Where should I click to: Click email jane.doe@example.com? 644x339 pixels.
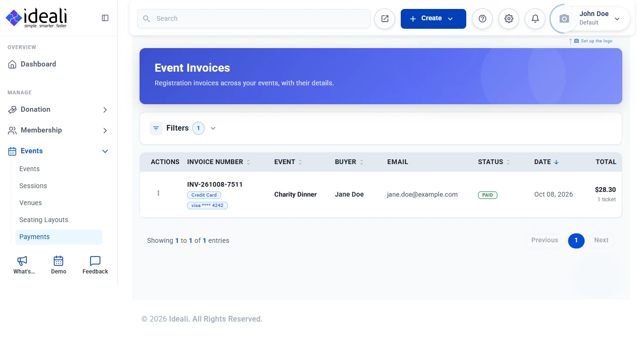[x=422, y=194]
